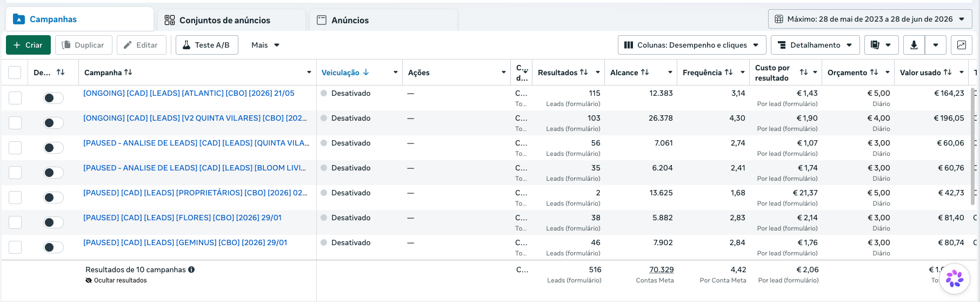Screen dimensions: 980x302
Task: Click the export download arrow icon
Action: tap(914, 45)
